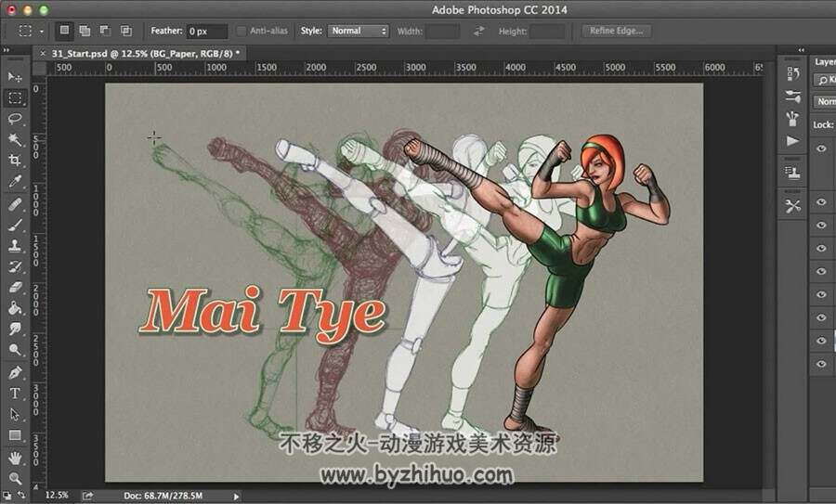Open the marquee tool preset picker arrow
Screen dimensions: 836x504
click(42, 32)
